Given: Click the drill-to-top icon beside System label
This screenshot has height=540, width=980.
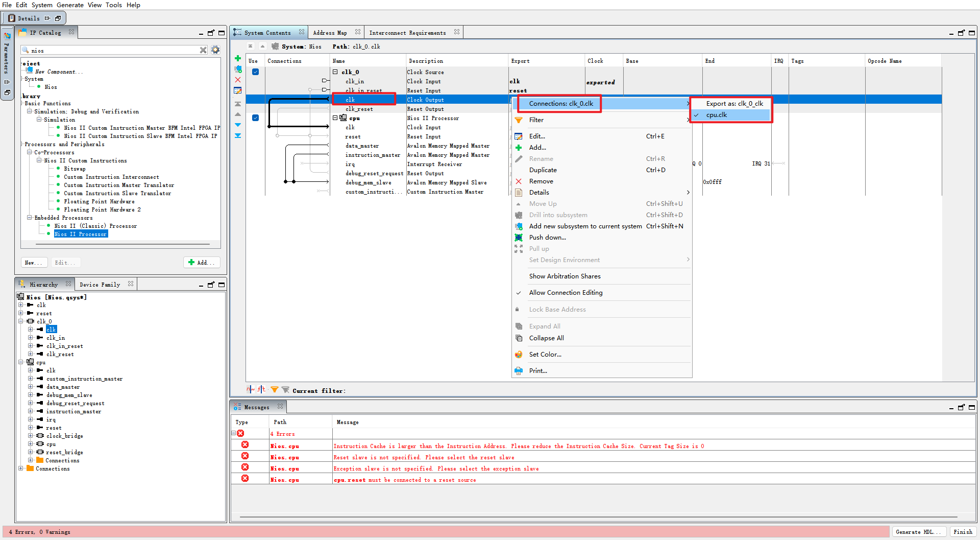Looking at the screenshot, I should (x=250, y=46).
